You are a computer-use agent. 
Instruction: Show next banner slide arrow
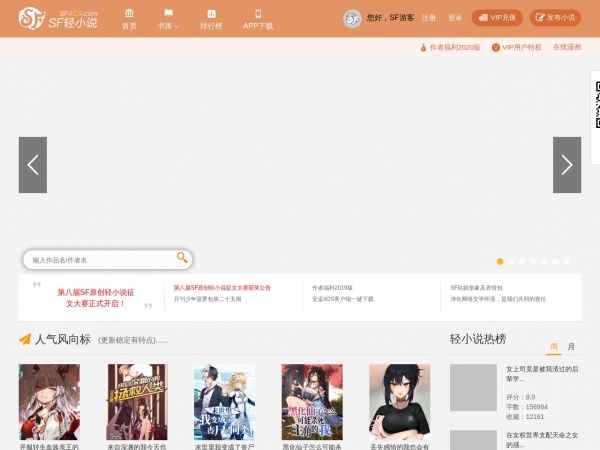[567, 165]
